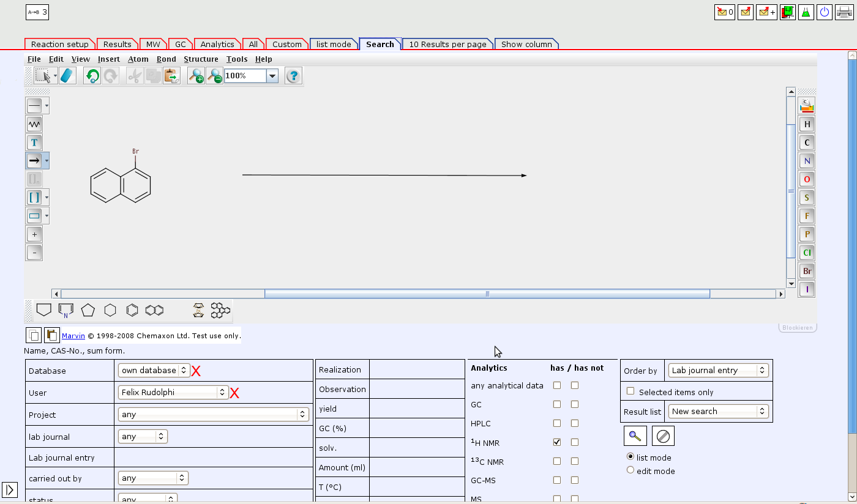
Task: Reset the search form with the cancel button
Action: 664,436
